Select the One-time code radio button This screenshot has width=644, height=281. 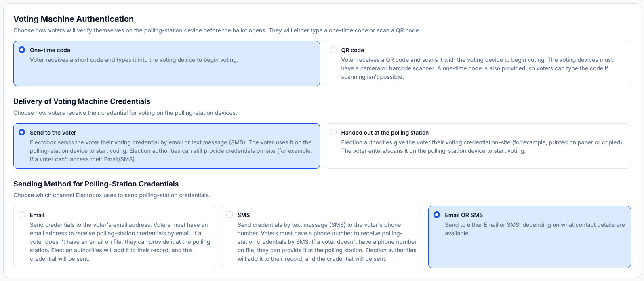point(23,50)
